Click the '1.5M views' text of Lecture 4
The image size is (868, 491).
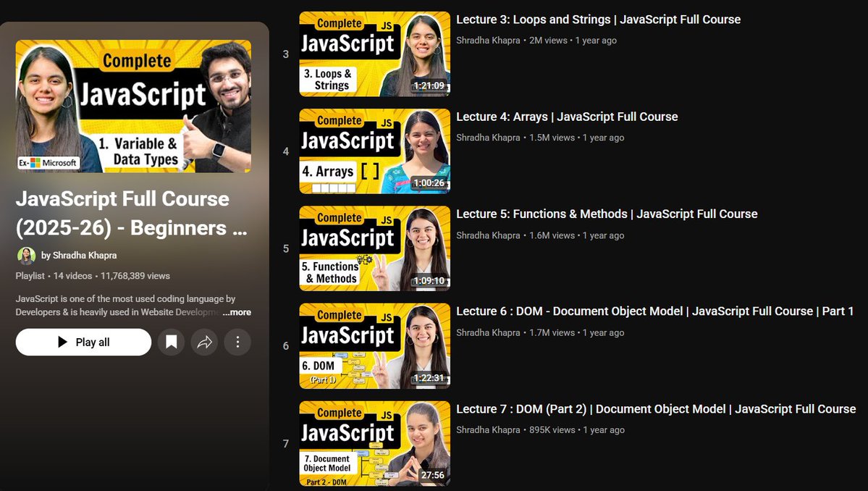pyautogui.click(x=552, y=138)
